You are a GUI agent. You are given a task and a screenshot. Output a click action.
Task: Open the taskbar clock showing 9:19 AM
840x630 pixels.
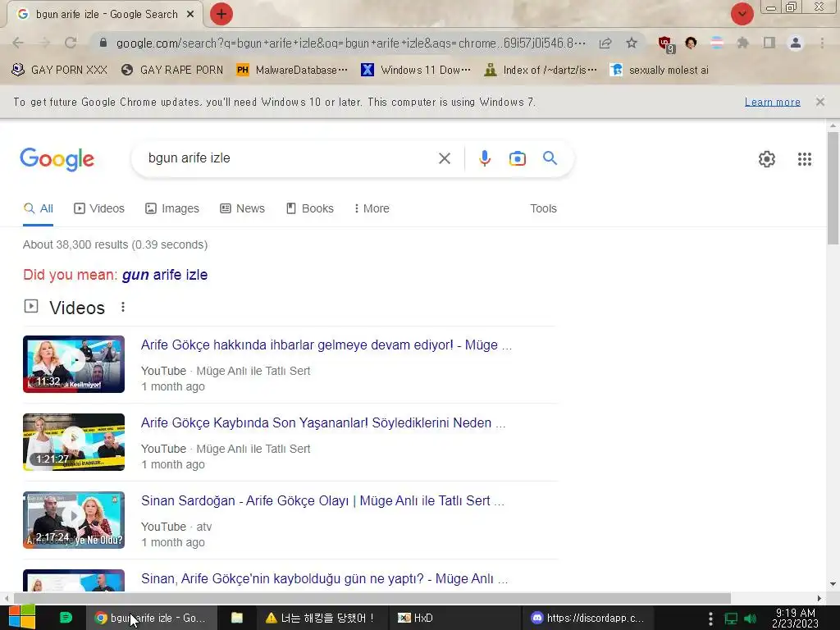coord(795,618)
